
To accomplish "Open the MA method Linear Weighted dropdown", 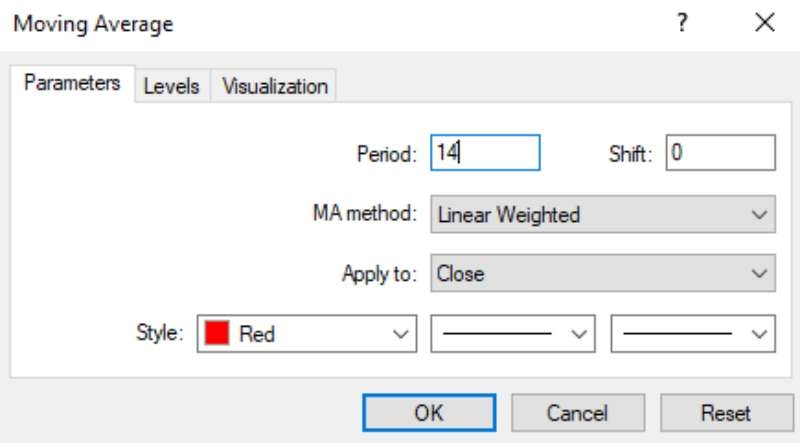I will pos(603,214).
